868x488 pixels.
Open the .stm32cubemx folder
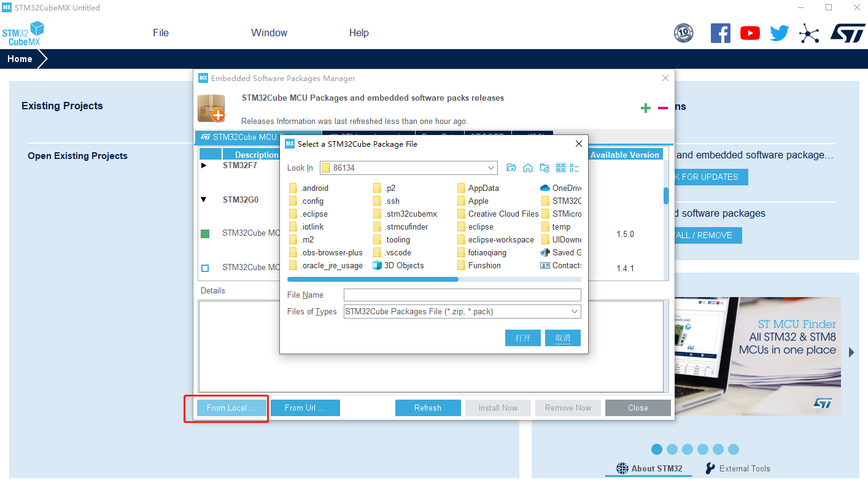point(405,214)
